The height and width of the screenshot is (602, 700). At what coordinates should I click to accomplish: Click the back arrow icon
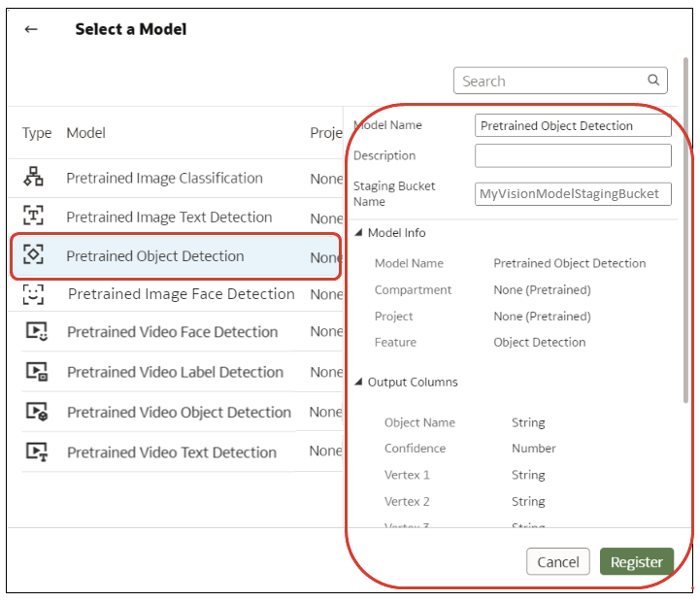point(31,29)
